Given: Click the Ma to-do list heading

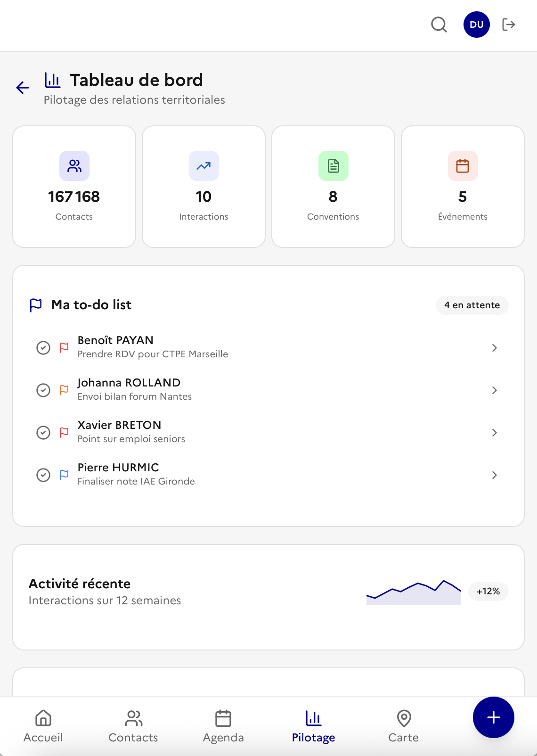Looking at the screenshot, I should coord(91,305).
